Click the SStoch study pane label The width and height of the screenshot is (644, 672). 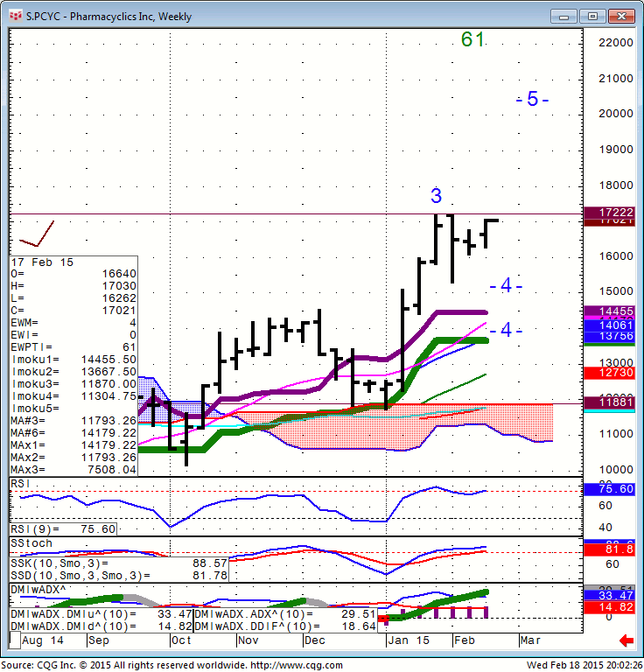pyautogui.click(x=31, y=543)
